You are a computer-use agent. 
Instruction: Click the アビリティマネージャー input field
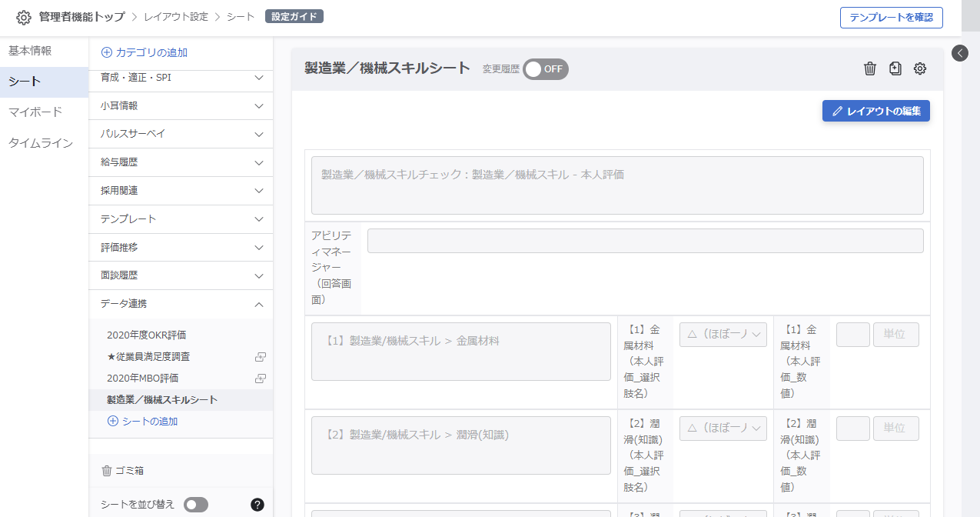click(x=645, y=241)
